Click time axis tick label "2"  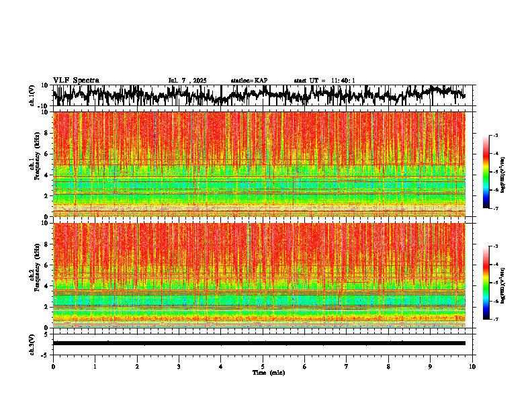pos(137,367)
